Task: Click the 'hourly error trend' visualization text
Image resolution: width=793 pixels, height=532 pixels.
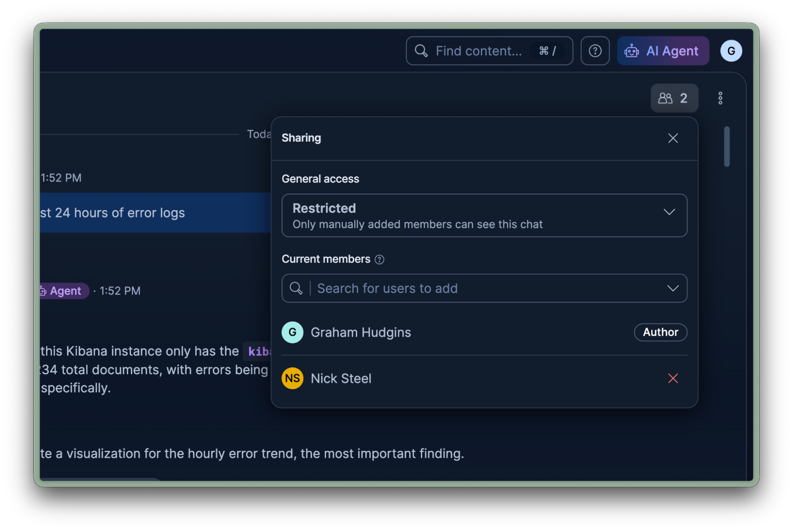Action: pos(252,453)
